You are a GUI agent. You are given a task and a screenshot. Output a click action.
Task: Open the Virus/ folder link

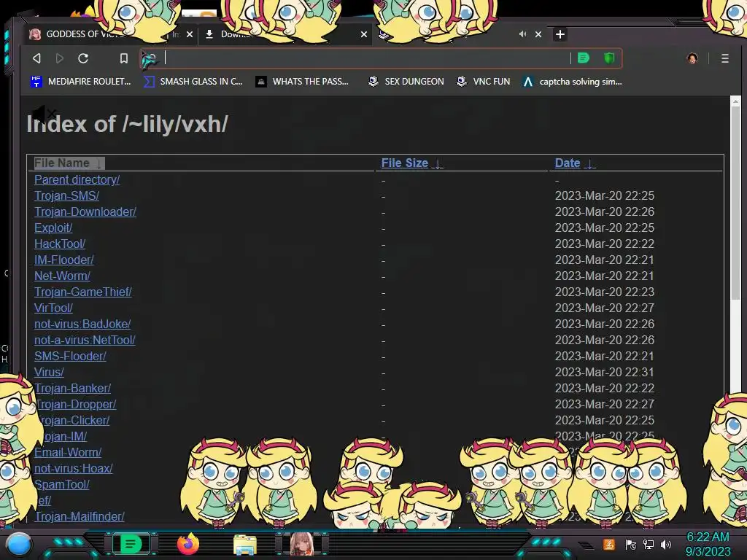pyautogui.click(x=49, y=372)
